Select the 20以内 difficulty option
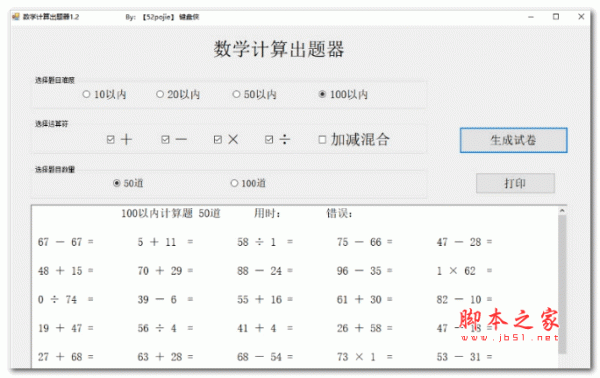Image resolution: width=600 pixels, height=378 pixels. (x=178, y=94)
